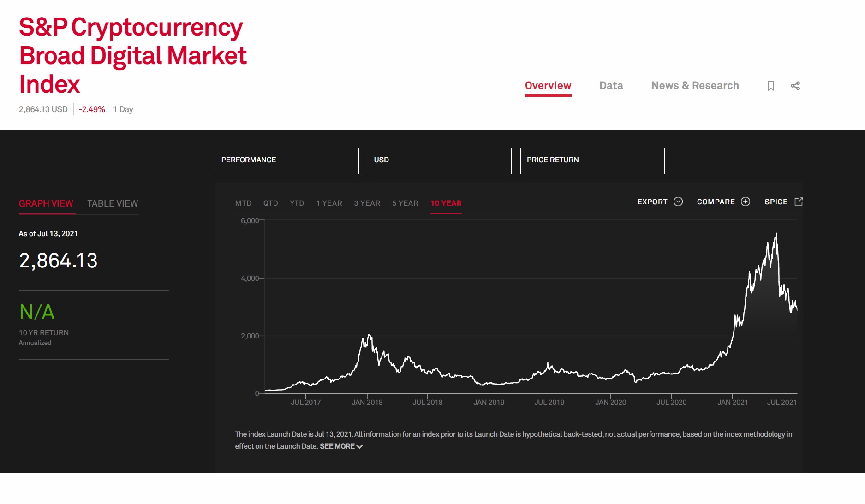This screenshot has height=504, width=865.
Task: Click the -2.49% daily change value
Action: pyautogui.click(x=92, y=109)
